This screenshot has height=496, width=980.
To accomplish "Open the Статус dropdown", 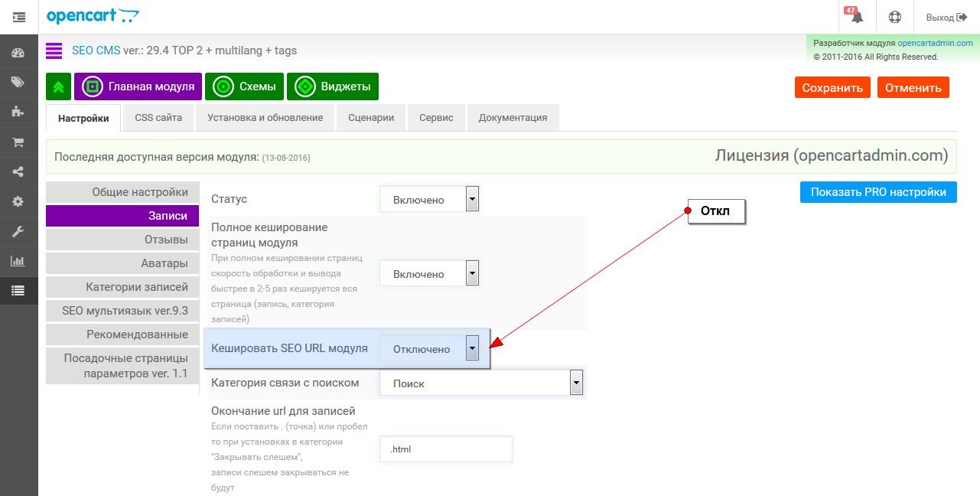I will click(x=428, y=199).
